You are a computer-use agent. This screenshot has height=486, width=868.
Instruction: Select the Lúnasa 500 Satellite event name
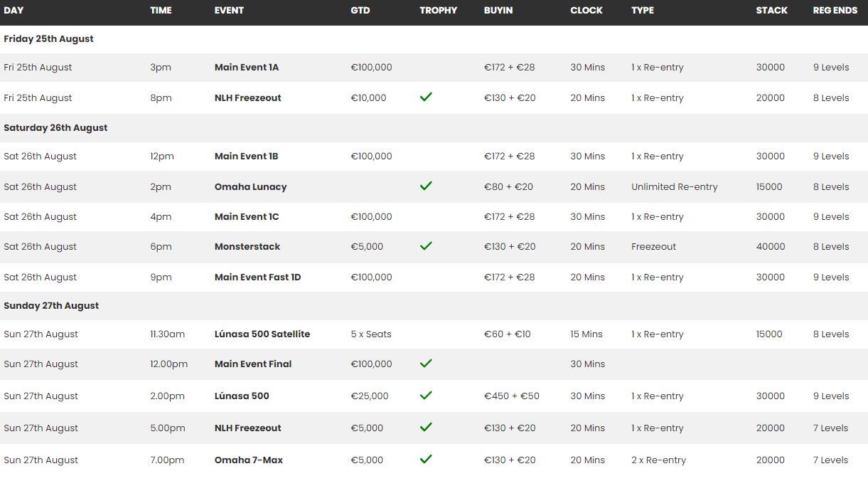pyautogui.click(x=262, y=334)
